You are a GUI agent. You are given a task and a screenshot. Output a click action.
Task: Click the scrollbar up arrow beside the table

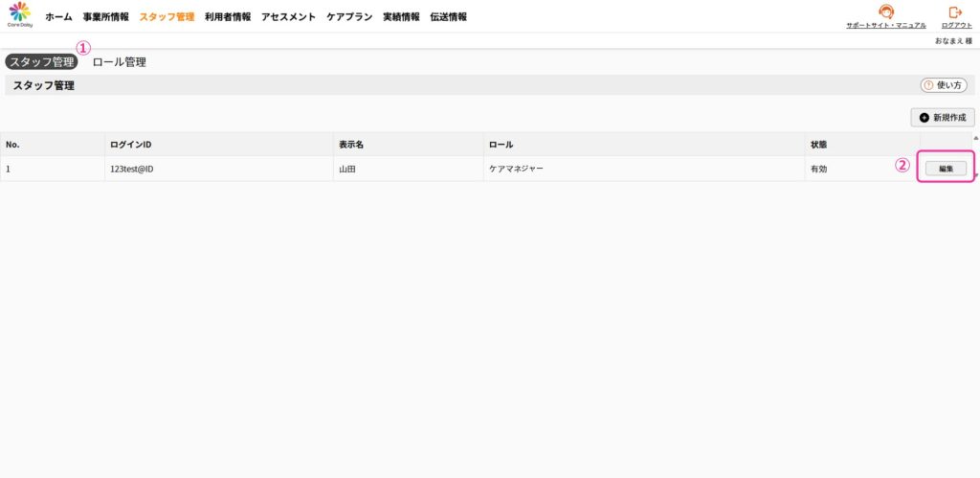(975, 138)
